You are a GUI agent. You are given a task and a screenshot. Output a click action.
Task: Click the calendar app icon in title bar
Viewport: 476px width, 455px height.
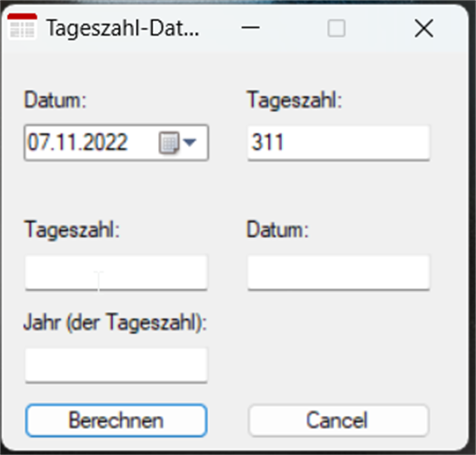pyautogui.click(x=22, y=27)
